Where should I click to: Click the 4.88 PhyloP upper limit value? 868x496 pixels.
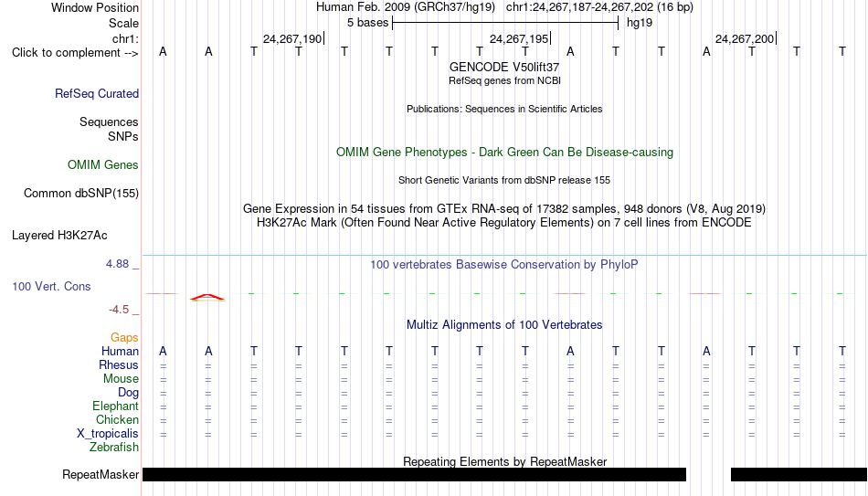pos(117,264)
